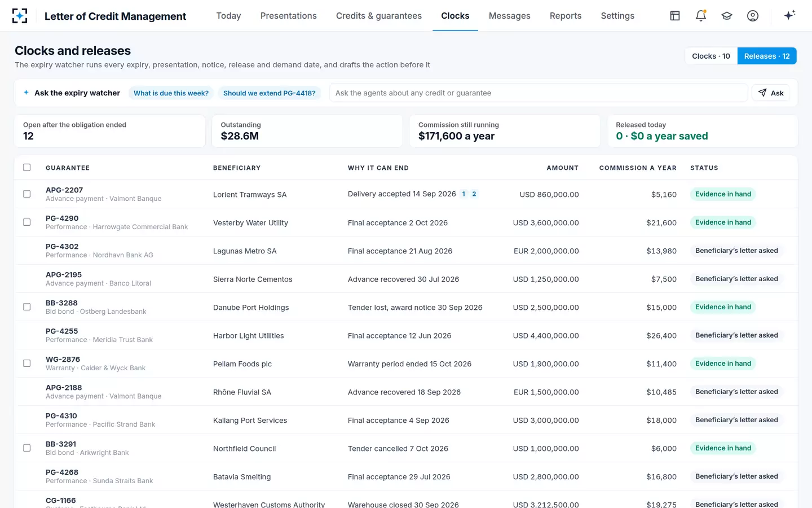Check the box for BB-3288

click(x=27, y=307)
